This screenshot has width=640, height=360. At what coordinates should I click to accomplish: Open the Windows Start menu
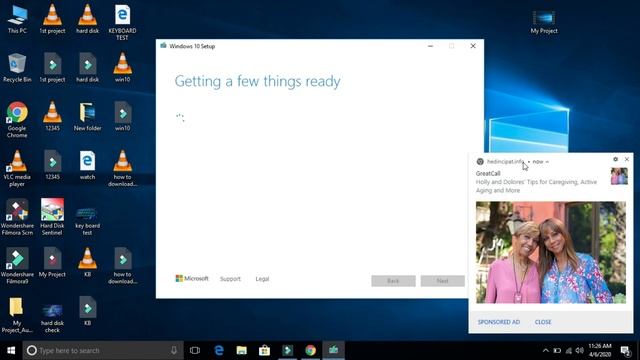11,350
